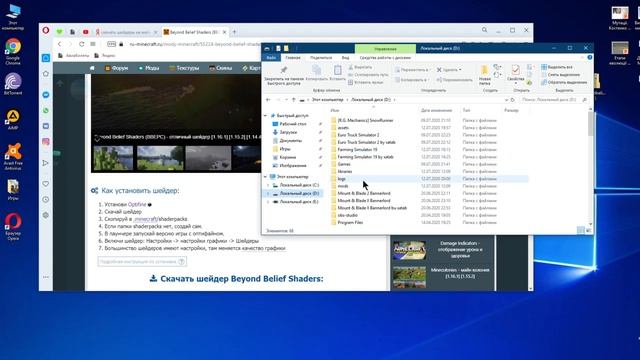640x360 pixels.
Task: Switch to the 'Главная' ribbon tab
Action: pos(293,58)
